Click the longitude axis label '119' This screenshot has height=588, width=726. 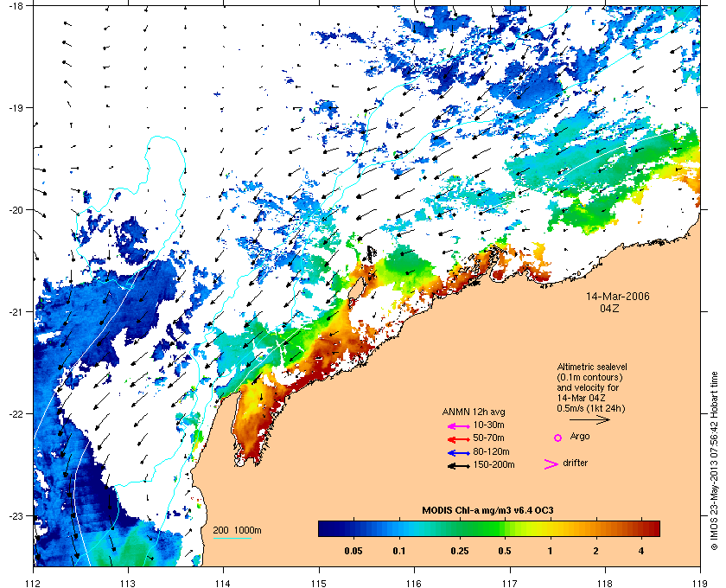[x=701, y=584]
